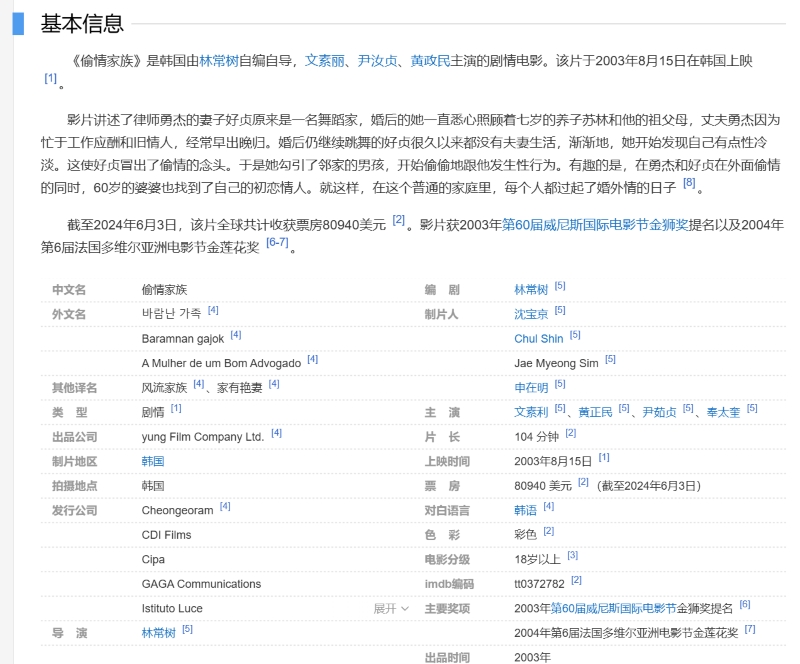Open 沈宝京 producer link
This screenshot has height=664, width=800.
click(x=531, y=314)
